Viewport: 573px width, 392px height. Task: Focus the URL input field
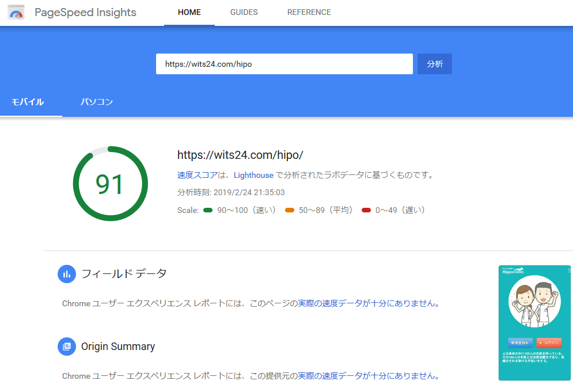[x=284, y=64]
